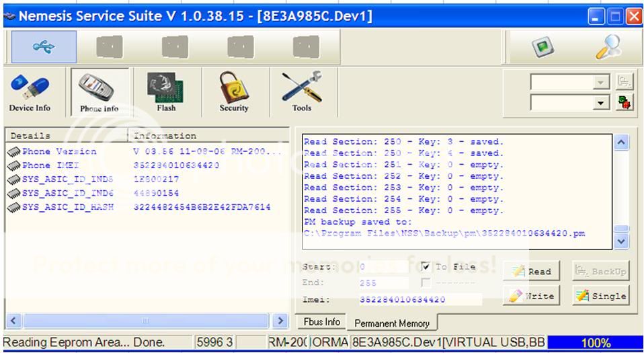Screen dimensions: 644x353
Task: Click the Start input field
Action: 384,267
